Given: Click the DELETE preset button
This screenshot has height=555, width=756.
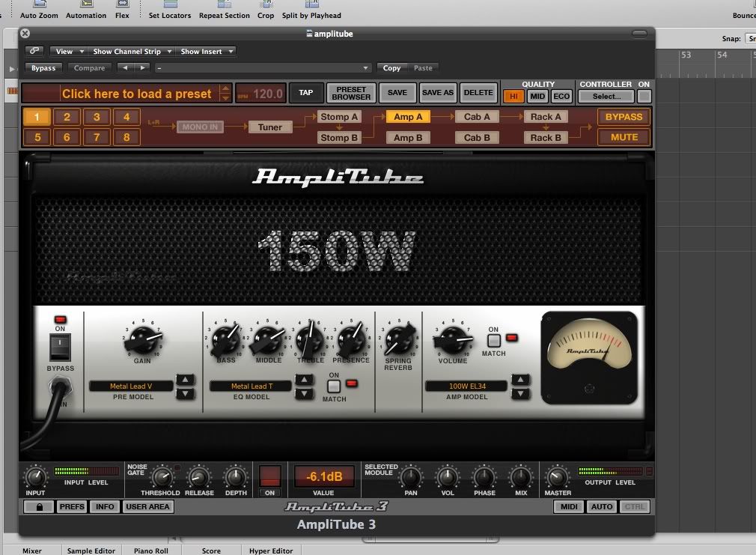Looking at the screenshot, I should tap(478, 93).
